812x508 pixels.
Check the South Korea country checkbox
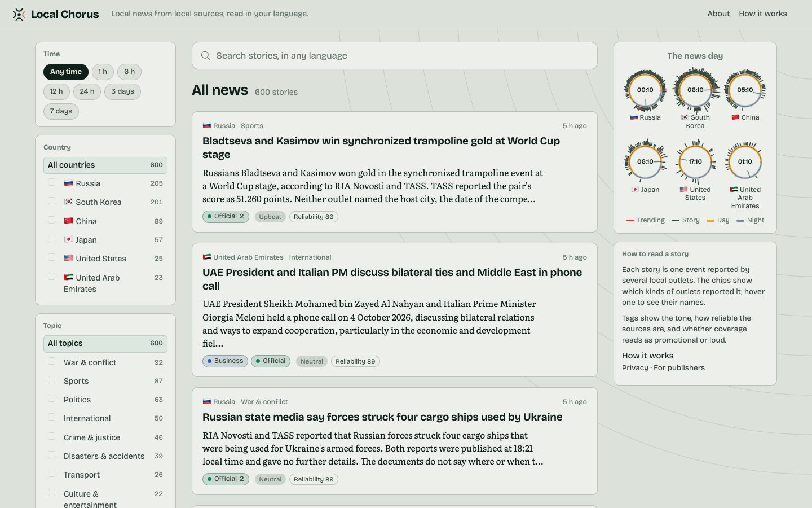[x=52, y=201]
